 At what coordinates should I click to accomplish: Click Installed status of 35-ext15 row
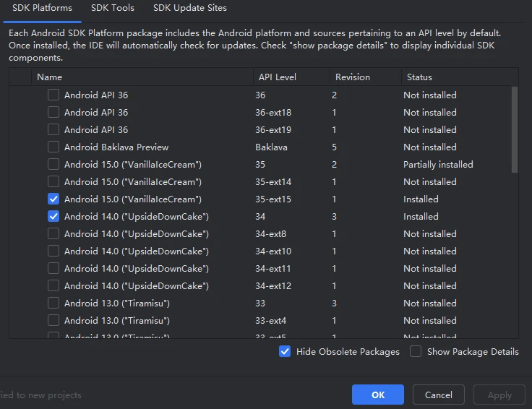(421, 199)
